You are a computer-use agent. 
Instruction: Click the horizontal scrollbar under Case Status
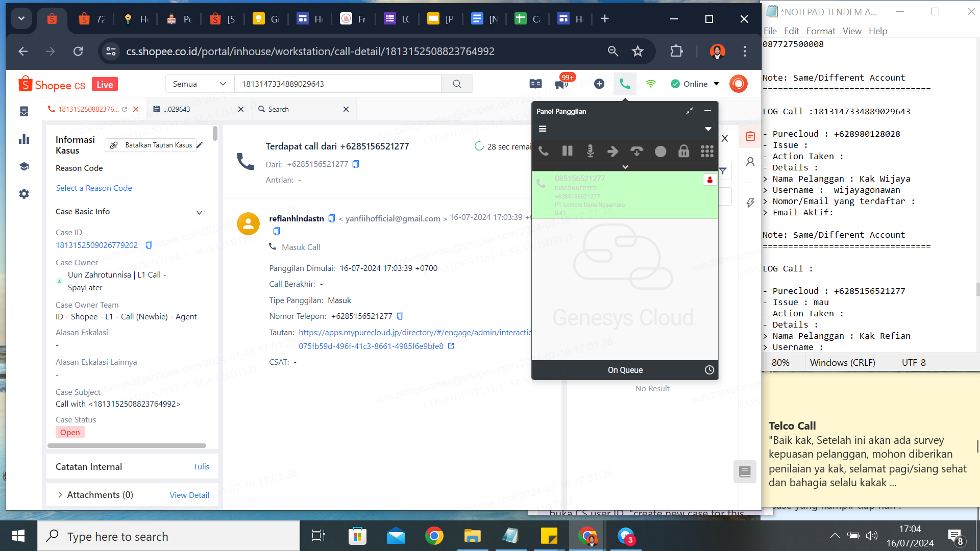[127, 445]
